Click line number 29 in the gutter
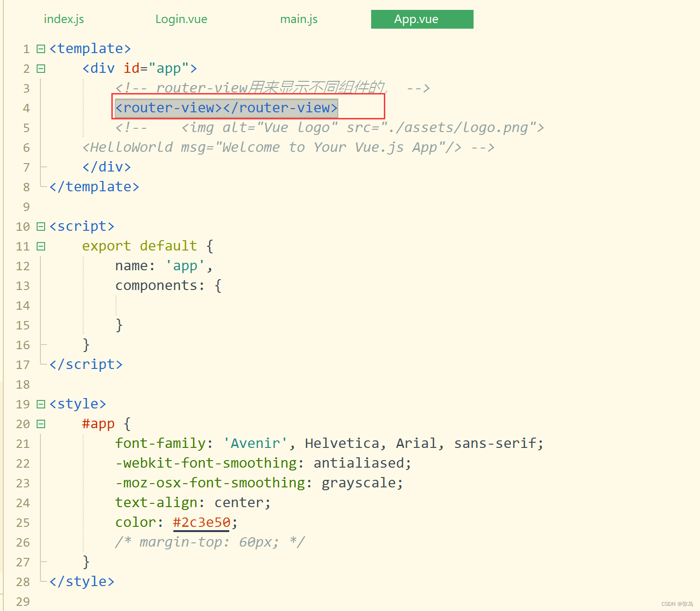Screen dimensions: 700x611 click(x=23, y=602)
